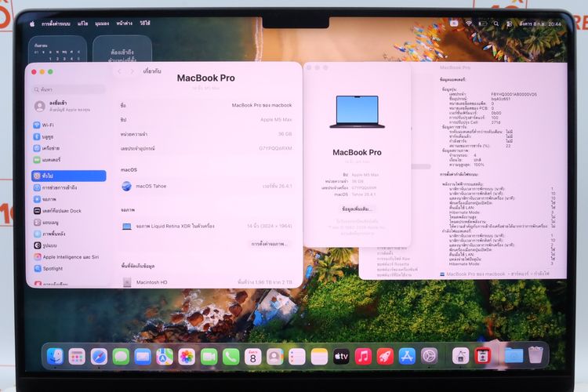
Task: Open Launchpad apps grid from the Dock
Action: point(77,357)
